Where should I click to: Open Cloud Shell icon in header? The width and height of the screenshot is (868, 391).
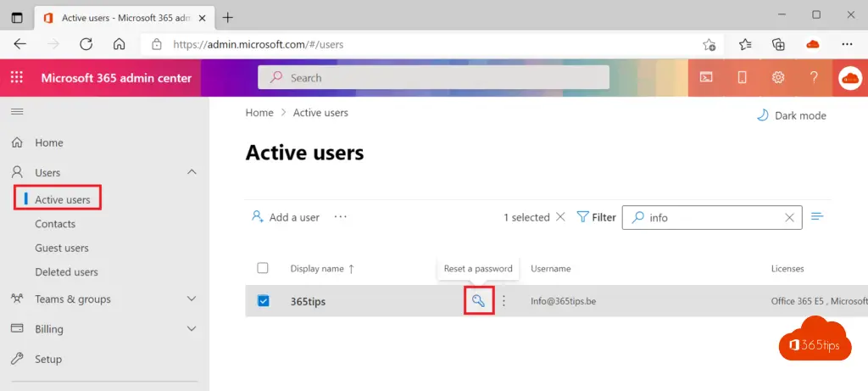(x=706, y=77)
